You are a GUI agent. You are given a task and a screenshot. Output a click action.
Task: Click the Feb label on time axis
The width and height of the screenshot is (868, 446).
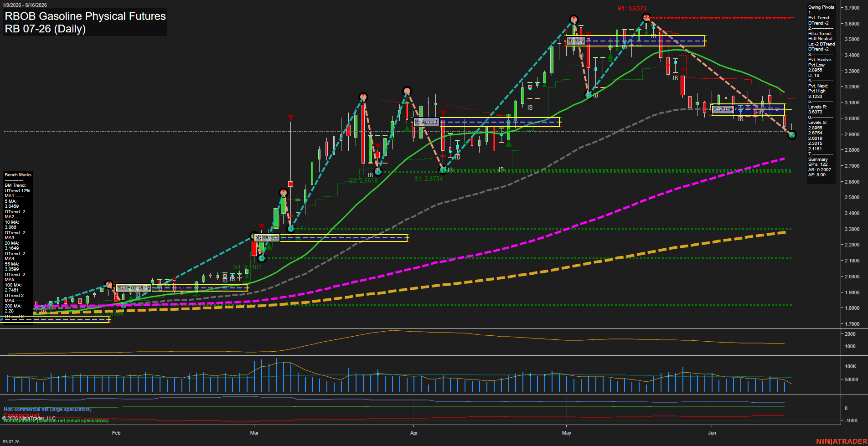pyautogui.click(x=116, y=433)
